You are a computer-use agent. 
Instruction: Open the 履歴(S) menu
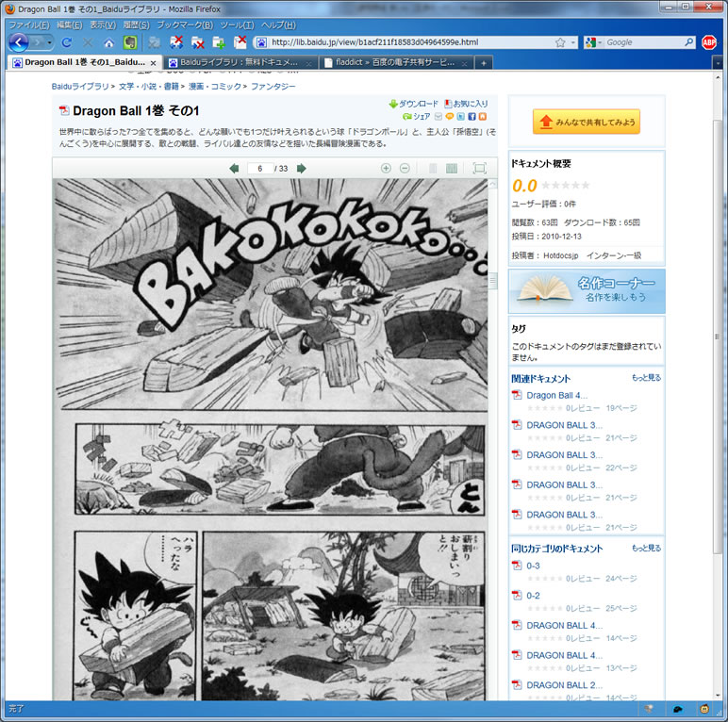tap(137, 25)
